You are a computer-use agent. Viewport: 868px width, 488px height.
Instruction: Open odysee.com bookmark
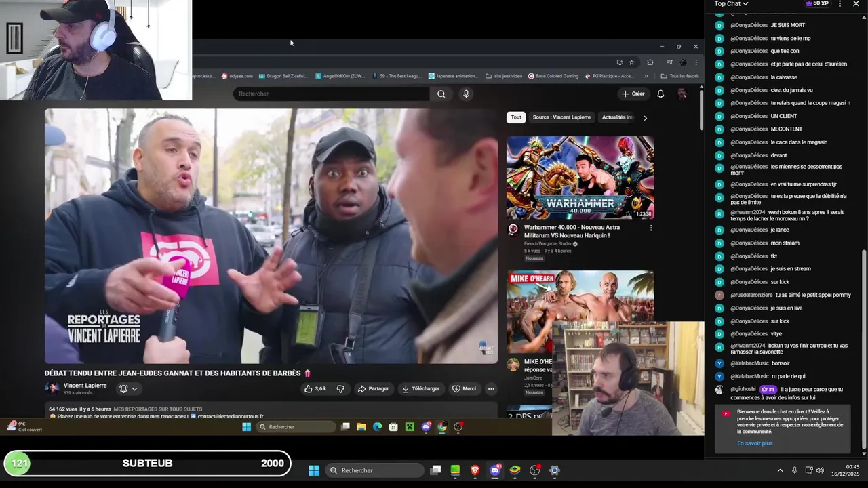pyautogui.click(x=237, y=76)
